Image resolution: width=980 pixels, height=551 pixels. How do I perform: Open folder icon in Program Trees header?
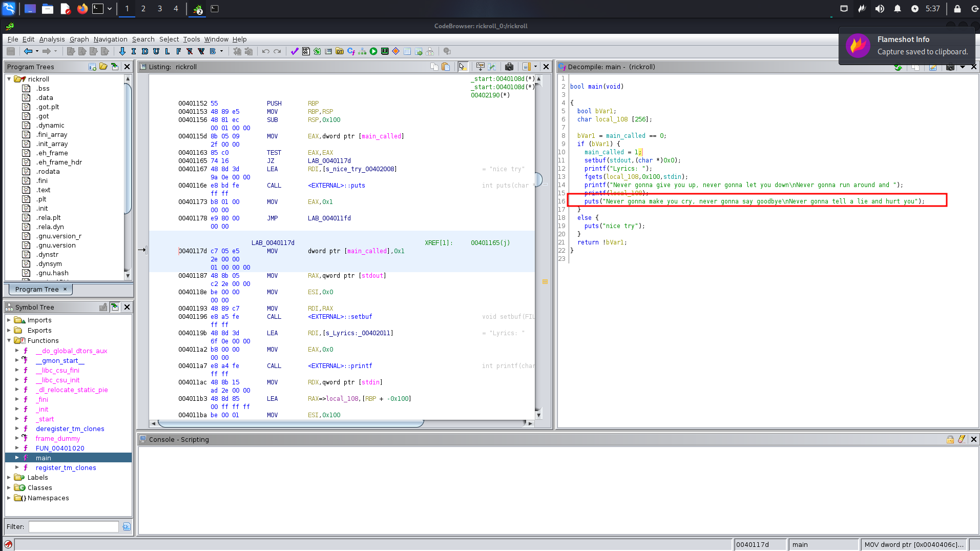pos(103,67)
